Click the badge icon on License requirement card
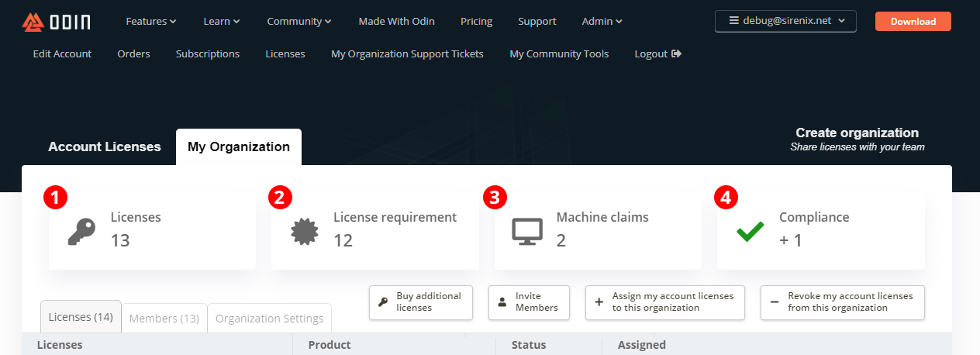 [305, 232]
